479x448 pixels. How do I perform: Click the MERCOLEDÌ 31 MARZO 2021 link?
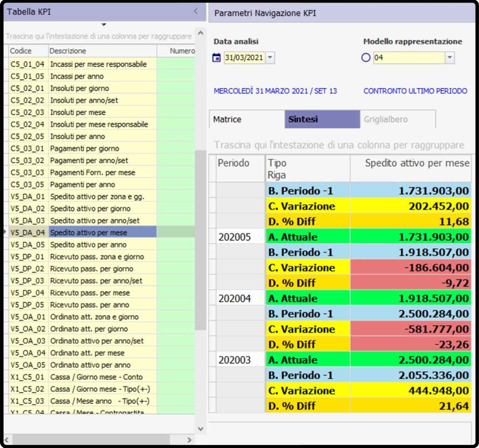pos(275,91)
